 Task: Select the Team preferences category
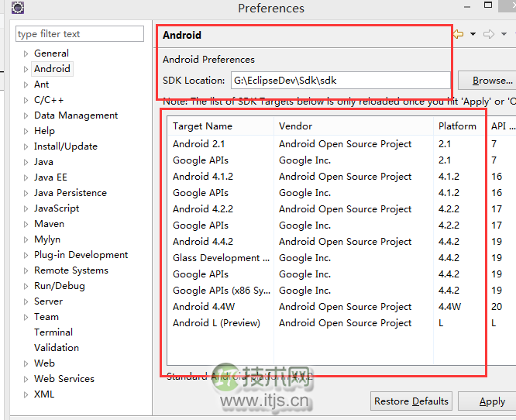click(x=46, y=317)
